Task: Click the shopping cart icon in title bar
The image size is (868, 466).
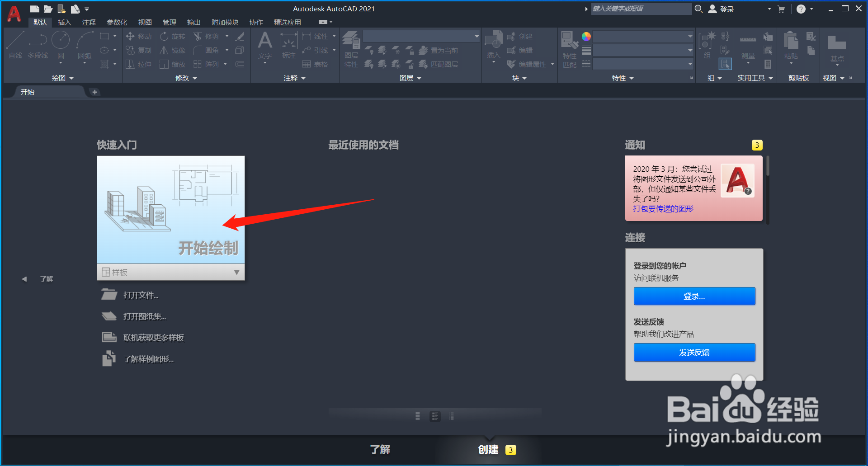Action: click(781, 9)
